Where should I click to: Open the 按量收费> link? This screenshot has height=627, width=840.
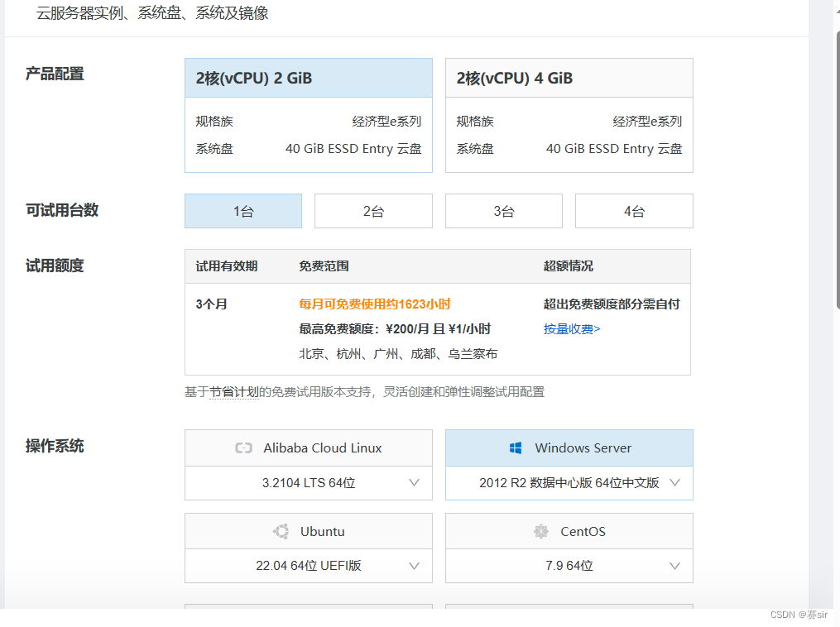tap(572, 328)
